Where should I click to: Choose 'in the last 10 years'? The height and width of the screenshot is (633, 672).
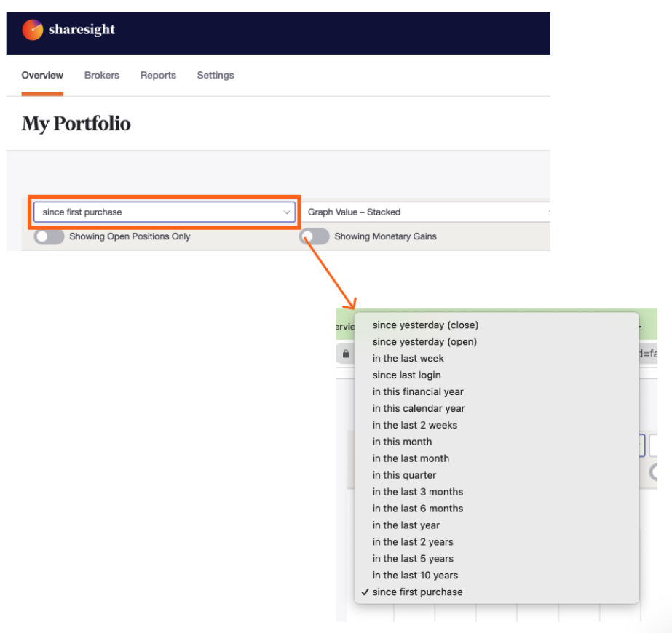click(x=497, y=576)
